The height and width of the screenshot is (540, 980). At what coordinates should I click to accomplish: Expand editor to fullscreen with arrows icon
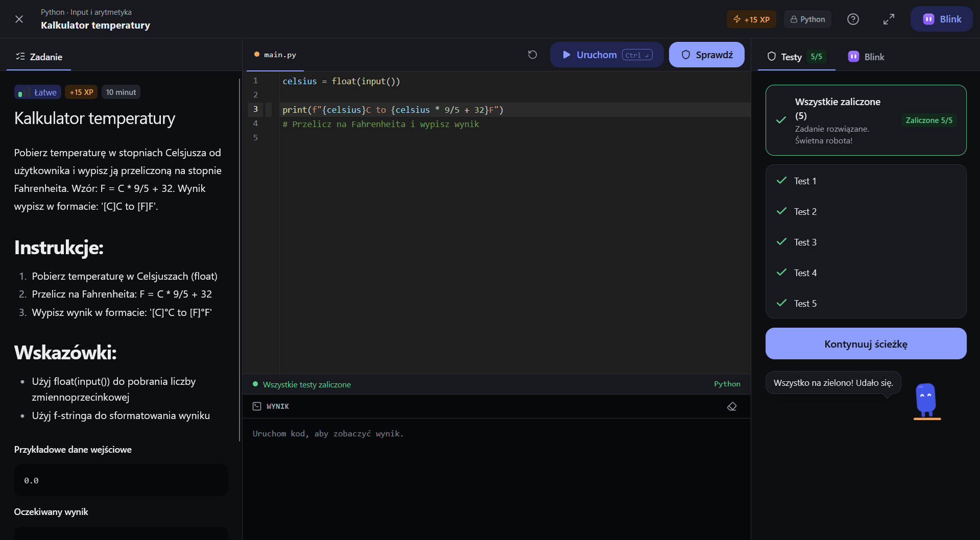point(889,19)
